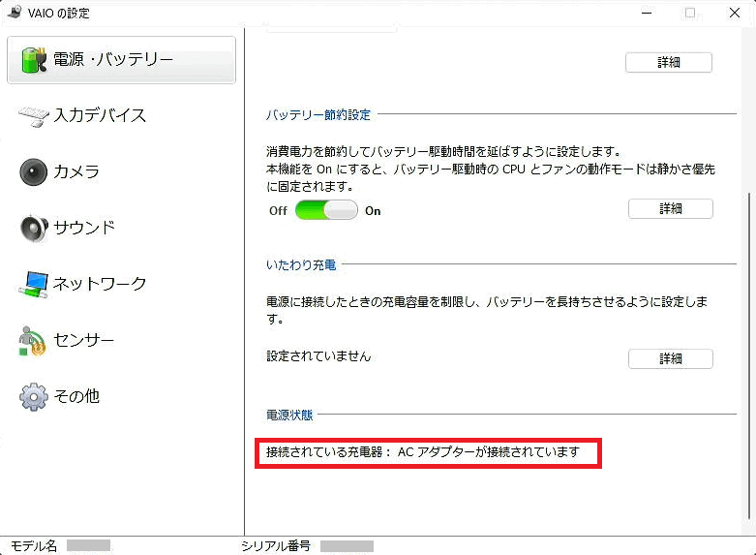Click the 電源状態 section heading
Viewport: 756px width, 555px height.
click(x=289, y=416)
